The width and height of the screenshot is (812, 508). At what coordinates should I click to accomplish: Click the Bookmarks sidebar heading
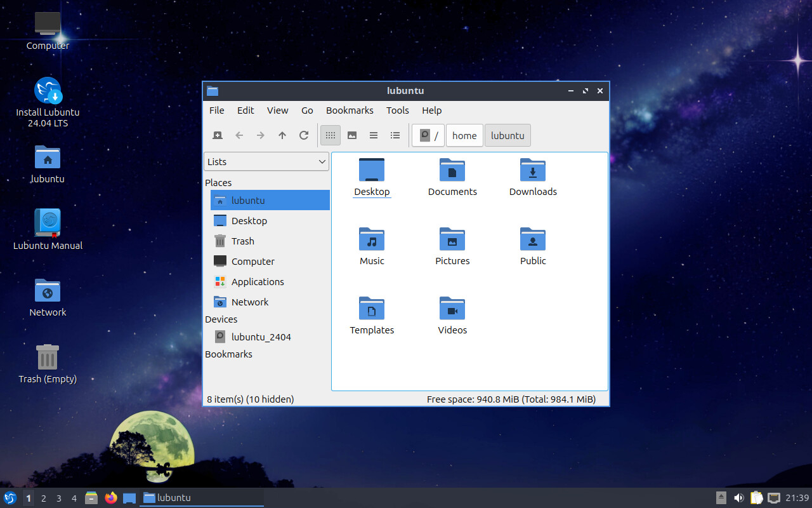pos(228,354)
